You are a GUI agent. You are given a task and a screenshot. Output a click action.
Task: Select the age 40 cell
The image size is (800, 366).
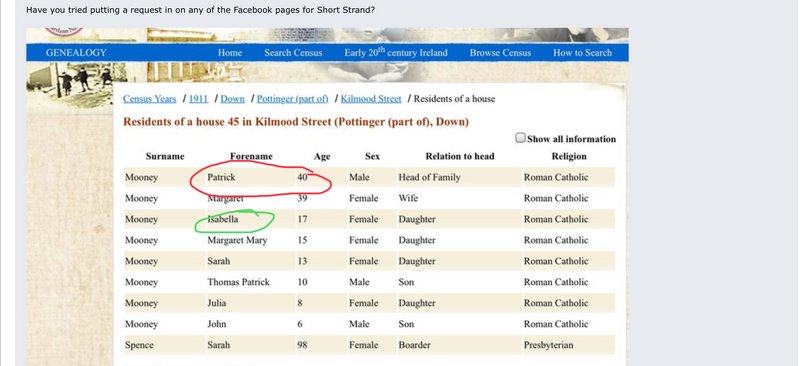[x=303, y=177]
